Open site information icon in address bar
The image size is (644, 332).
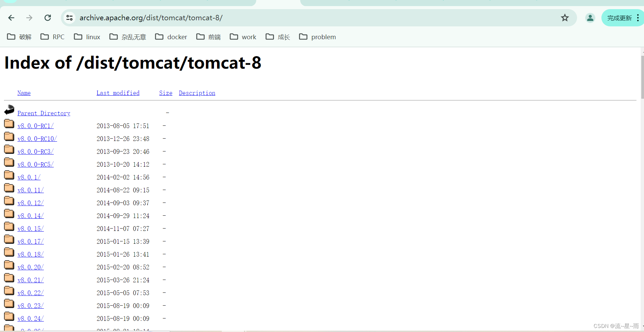[70, 18]
